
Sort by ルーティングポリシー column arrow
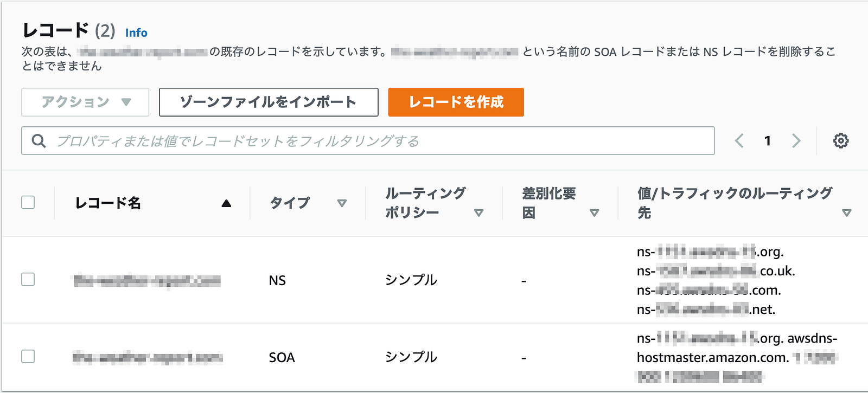pos(478,213)
